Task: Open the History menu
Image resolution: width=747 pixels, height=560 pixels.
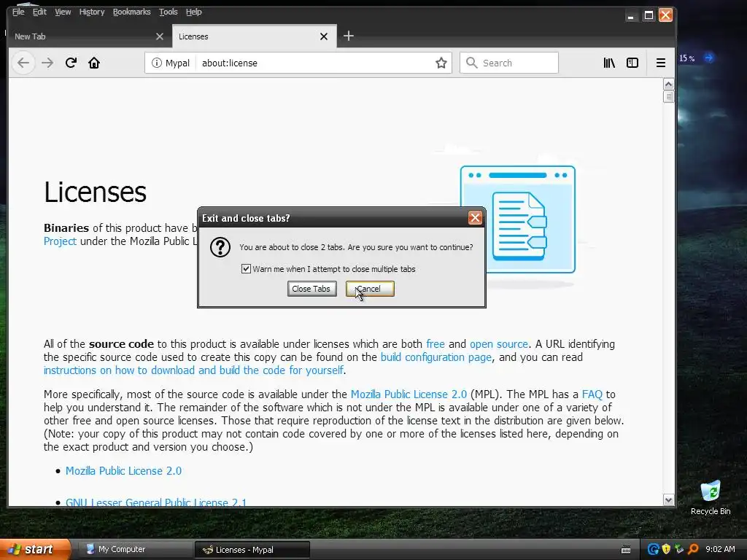Action: click(x=92, y=12)
